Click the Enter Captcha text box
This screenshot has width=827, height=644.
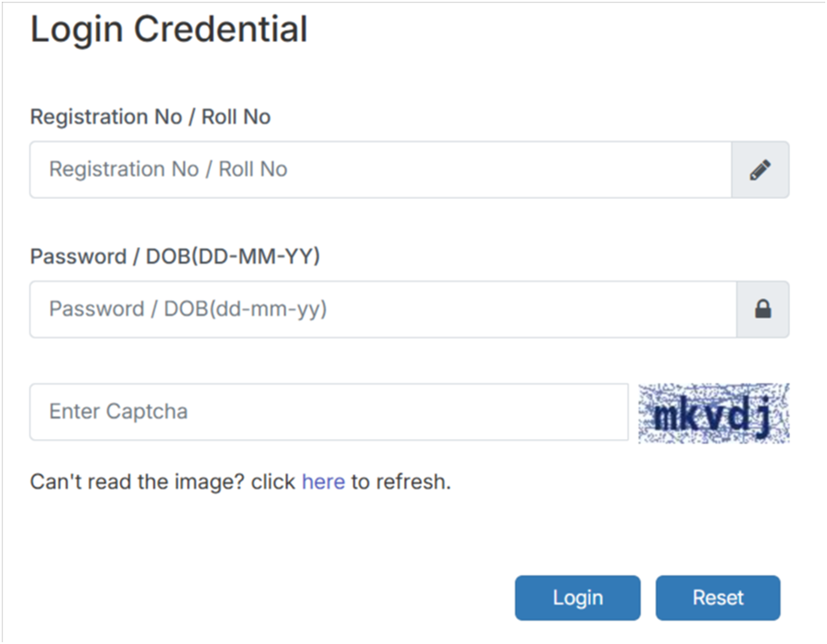[x=329, y=412]
